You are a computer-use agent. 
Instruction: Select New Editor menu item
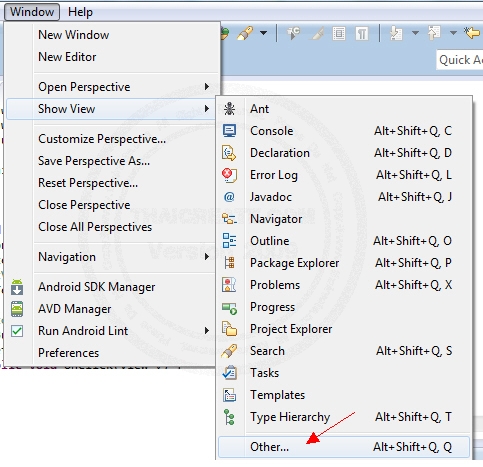112,57
